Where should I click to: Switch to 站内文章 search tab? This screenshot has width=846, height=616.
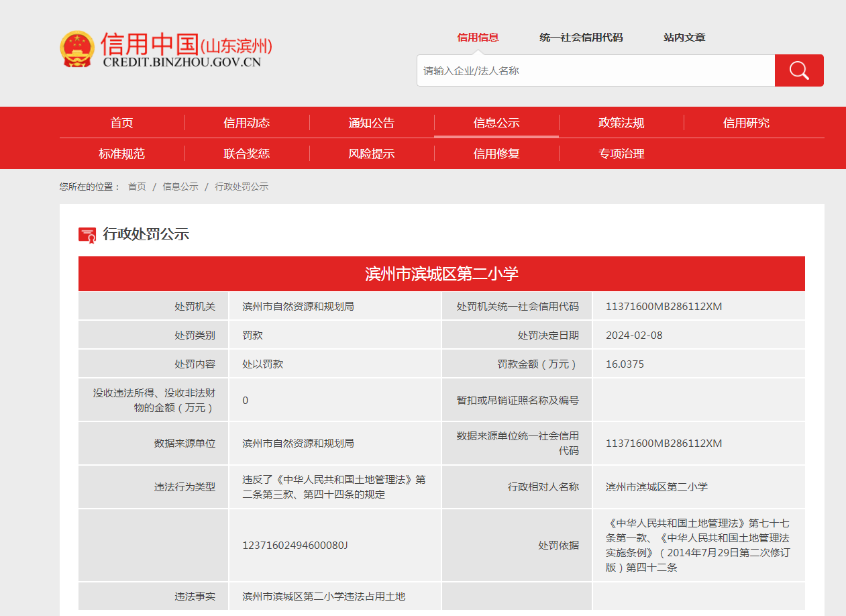(684, 38)
